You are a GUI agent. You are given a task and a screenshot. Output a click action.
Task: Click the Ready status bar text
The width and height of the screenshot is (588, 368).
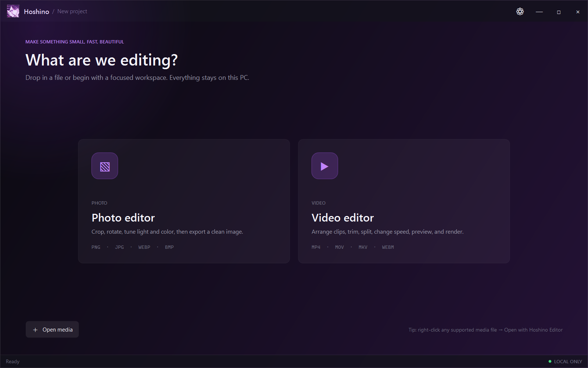[13, 361]
